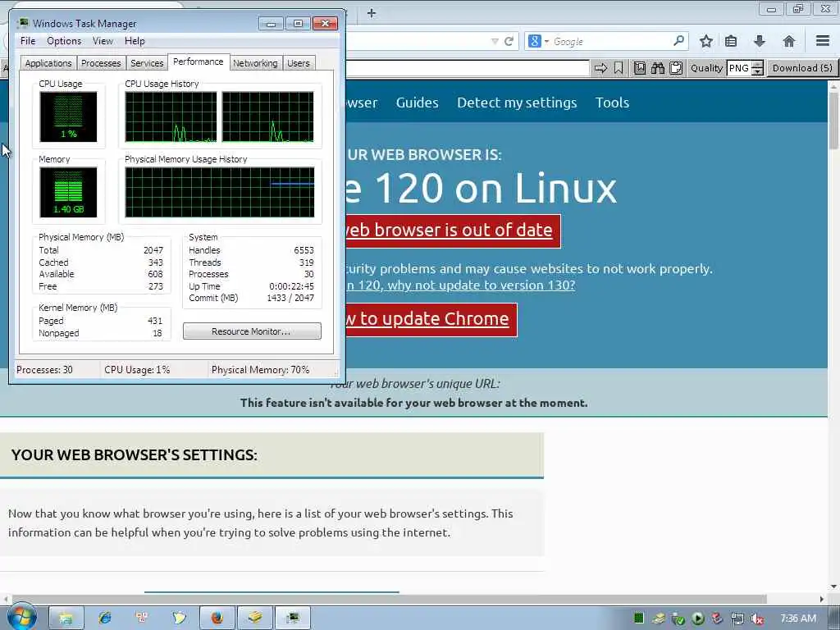
Task: Click the green CPU meter tray icon
Action: click(x=638, y=619)
